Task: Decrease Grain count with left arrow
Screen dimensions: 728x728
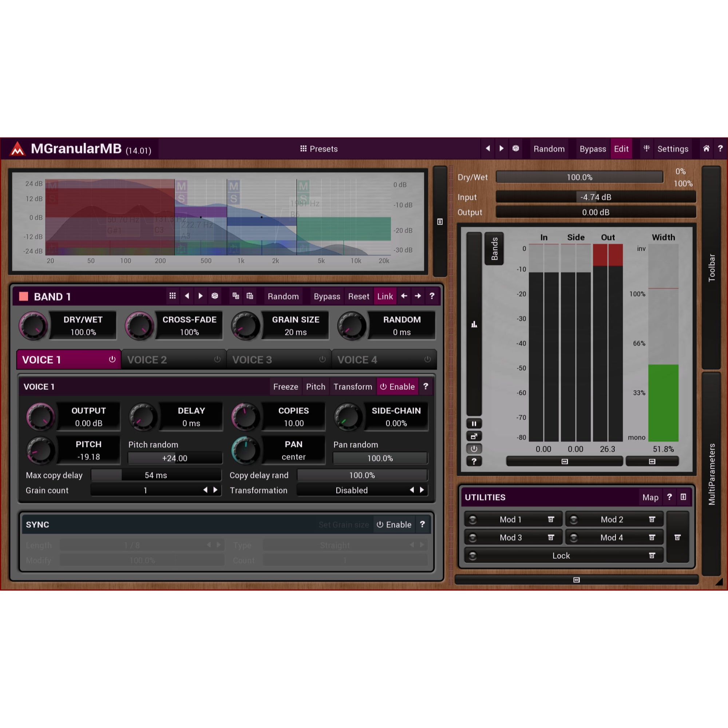Action: (205, 490)
